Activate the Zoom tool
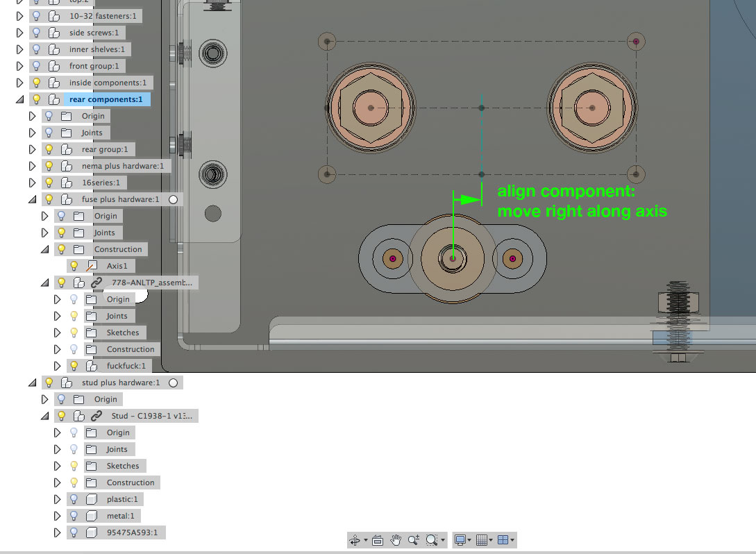Image resolution: width=756 pixels, height=554 pixels. pyautogui.click(x=412, y=539)
